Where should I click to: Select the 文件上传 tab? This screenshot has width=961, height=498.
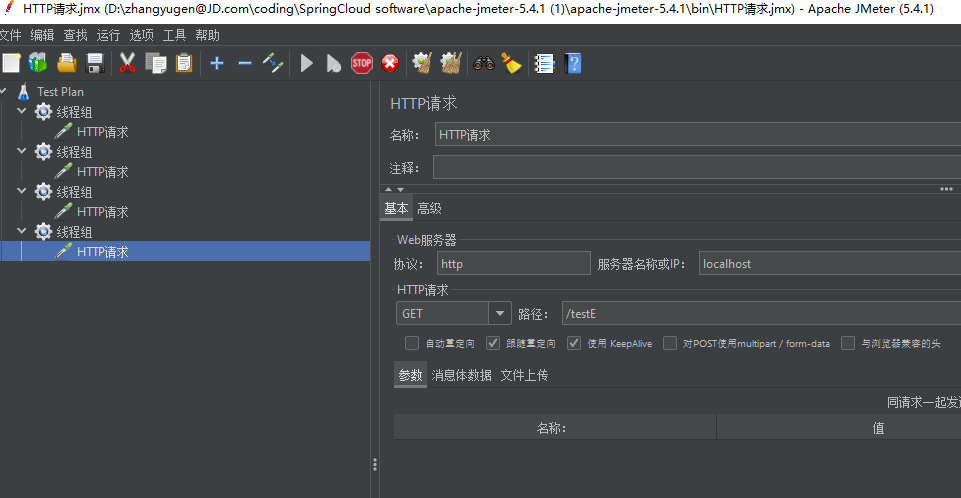click(x=524, y=375)
